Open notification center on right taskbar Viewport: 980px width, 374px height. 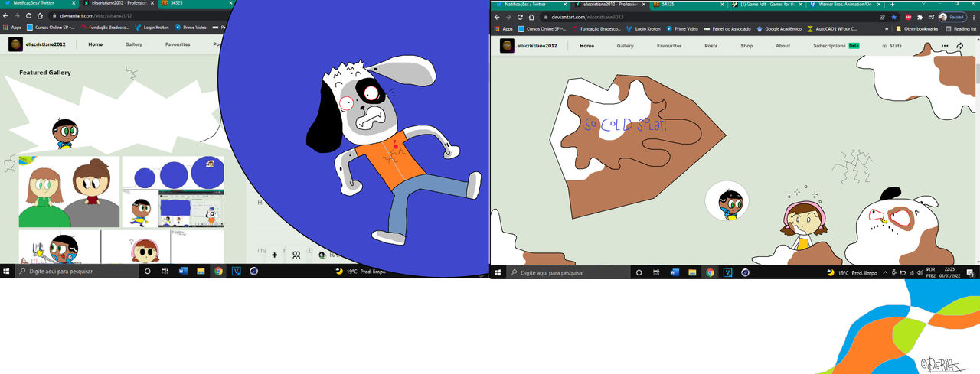click(x=969, y=272)
